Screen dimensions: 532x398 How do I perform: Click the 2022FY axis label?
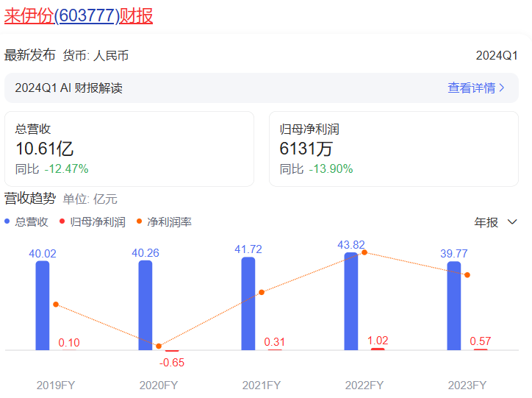(x=364, y=385)
